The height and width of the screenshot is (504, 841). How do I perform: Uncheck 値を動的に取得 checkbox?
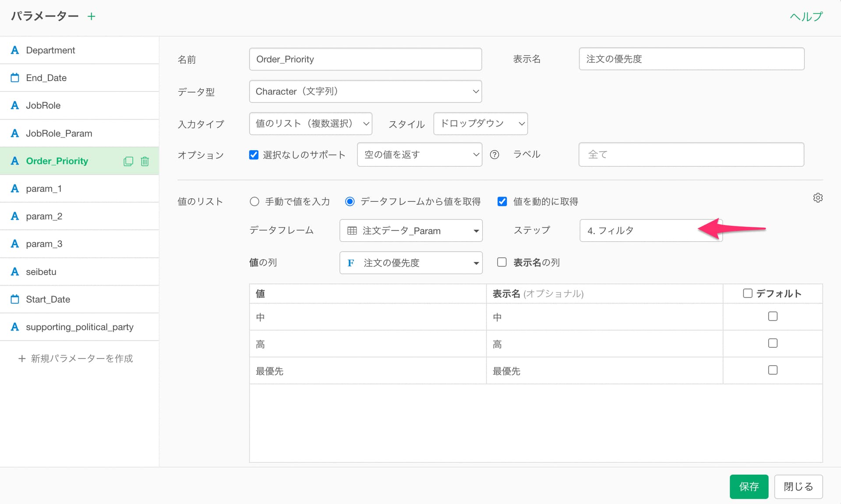502,201
